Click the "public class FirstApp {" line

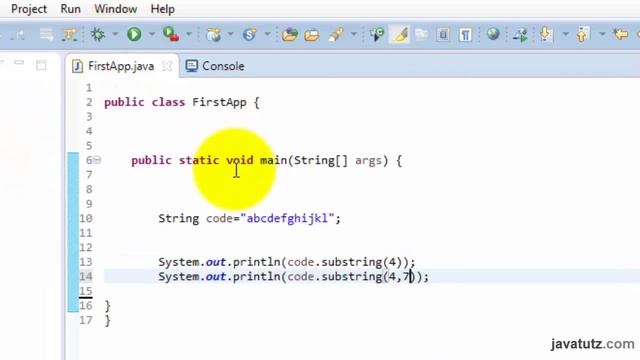(x=182, y=102)
